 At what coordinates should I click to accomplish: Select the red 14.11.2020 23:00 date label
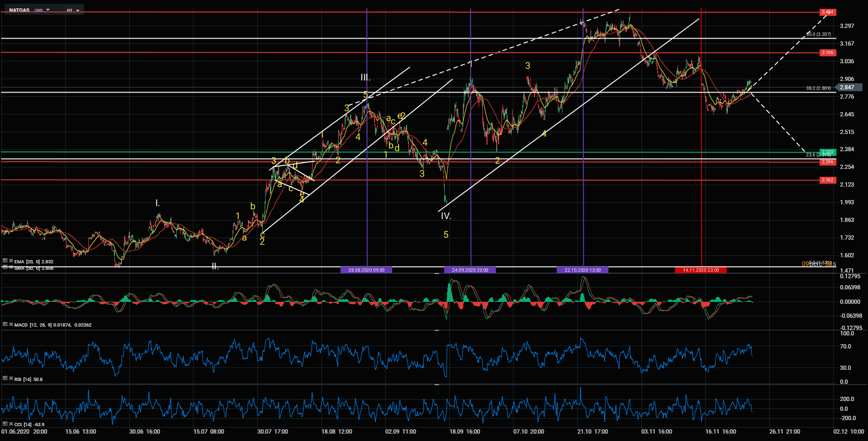701,270
